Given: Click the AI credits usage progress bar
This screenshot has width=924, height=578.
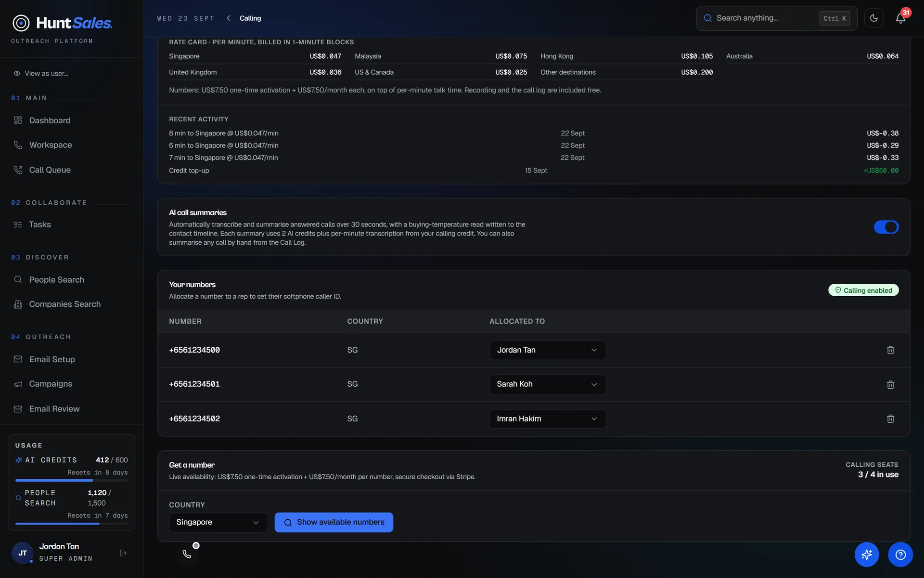Looking at the screenshot, I should coord(71,480).
